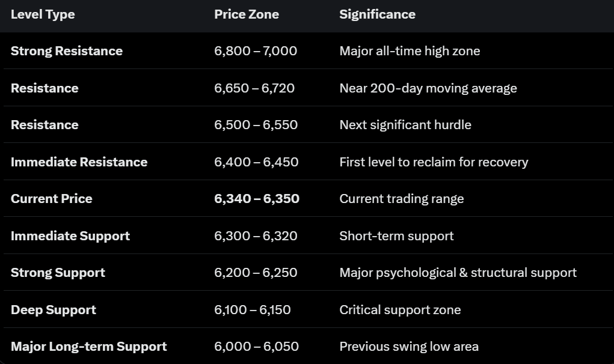The image size is (614, 364).
Task: Click the Level Type column header
Action: 43,14
